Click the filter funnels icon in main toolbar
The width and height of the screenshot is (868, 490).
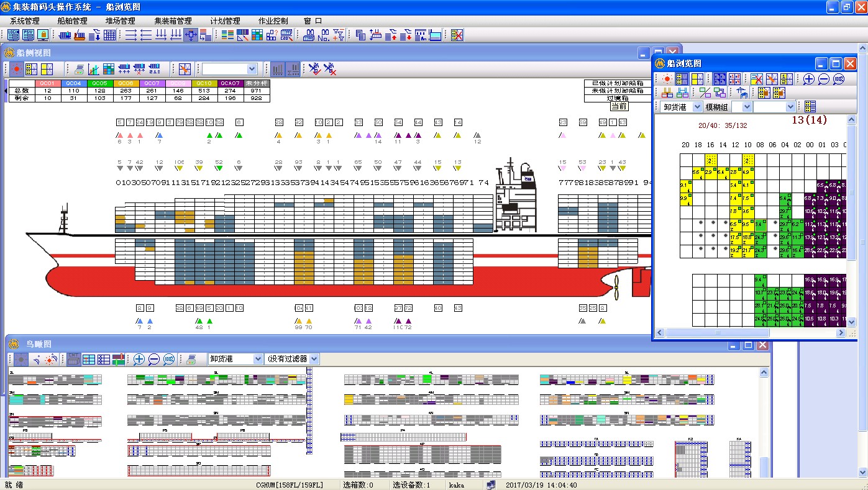(x=339, y=35)
